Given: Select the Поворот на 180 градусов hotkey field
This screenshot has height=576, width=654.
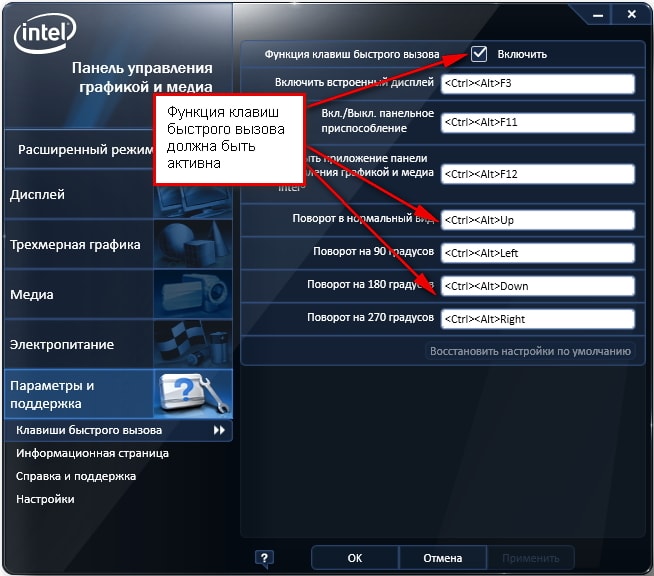Looking at the screenshot, I should [x=537, y=286].
